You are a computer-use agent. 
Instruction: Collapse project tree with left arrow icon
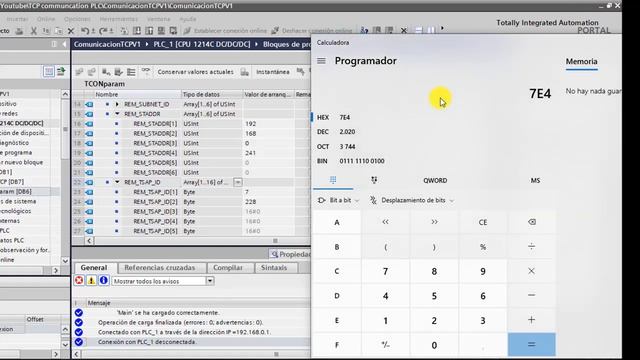[x=64, y=44]
